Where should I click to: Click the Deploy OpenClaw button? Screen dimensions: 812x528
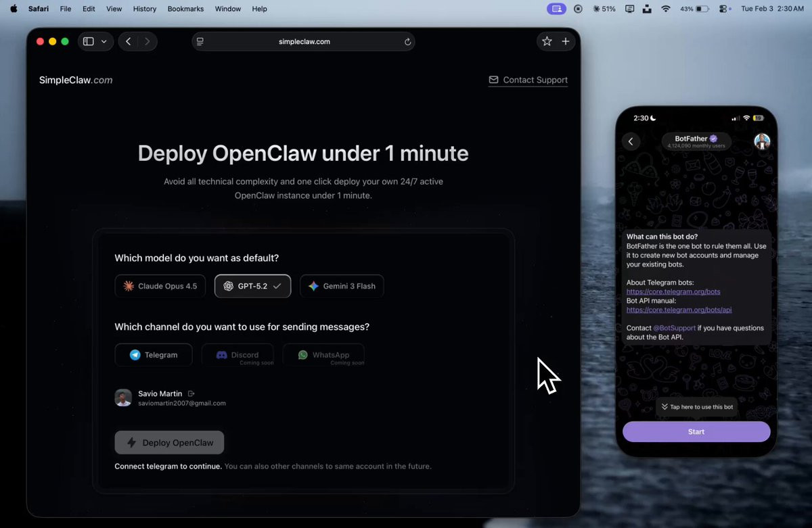click(169, 443)
